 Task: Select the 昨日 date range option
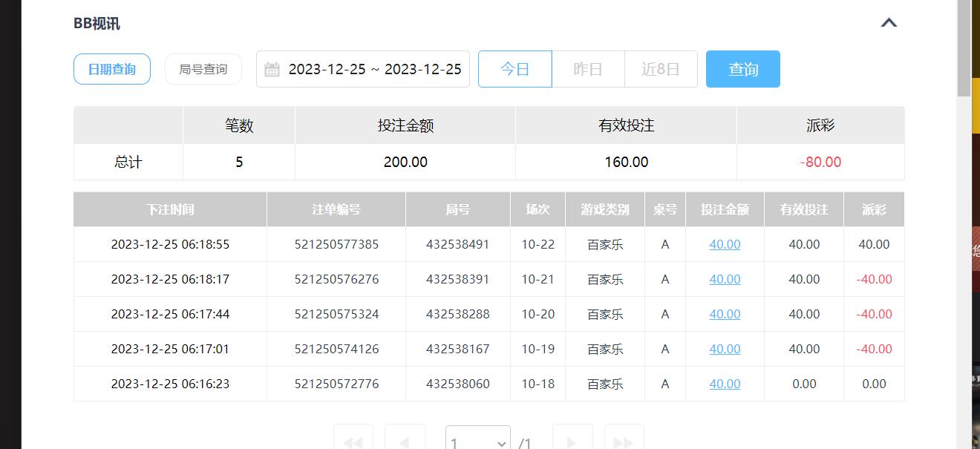tap(588, 69)
